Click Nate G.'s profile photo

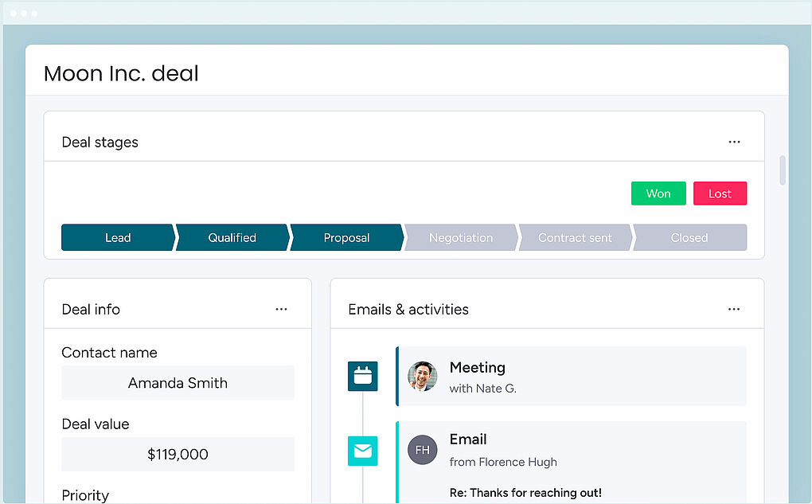point(423,376)
